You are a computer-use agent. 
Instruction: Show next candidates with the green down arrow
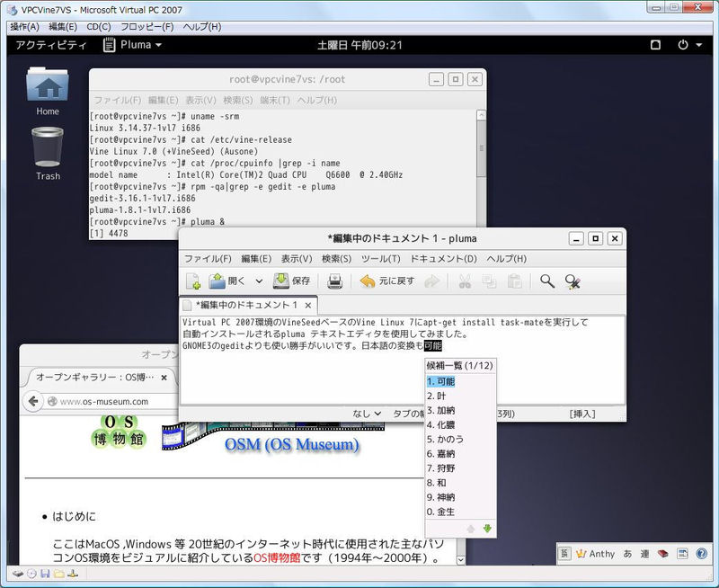[487, 529]
